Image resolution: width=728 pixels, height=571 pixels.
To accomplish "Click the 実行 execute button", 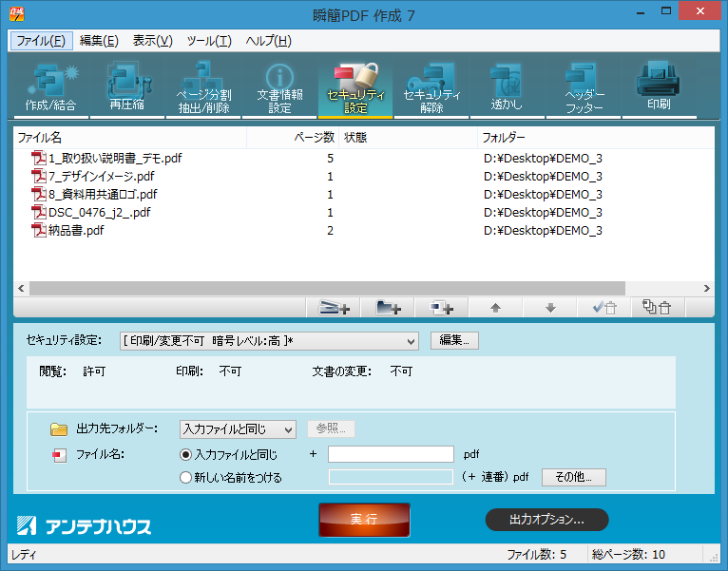I will [364, 520].
